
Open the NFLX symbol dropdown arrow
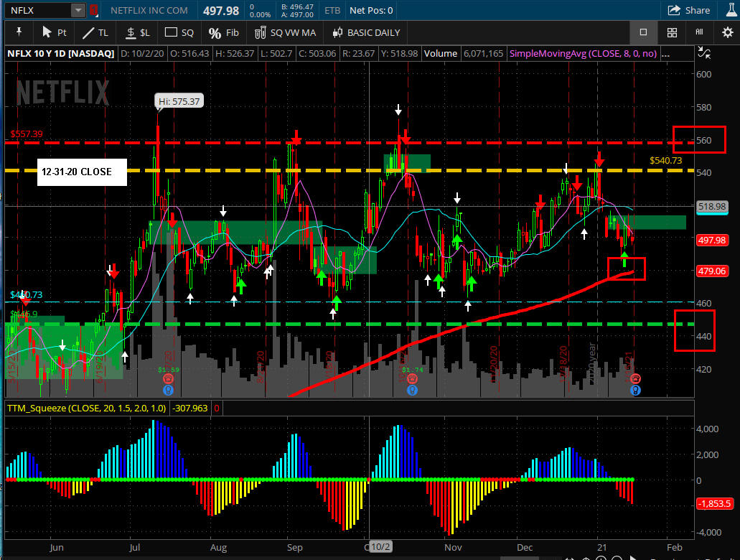pos(78,10)
